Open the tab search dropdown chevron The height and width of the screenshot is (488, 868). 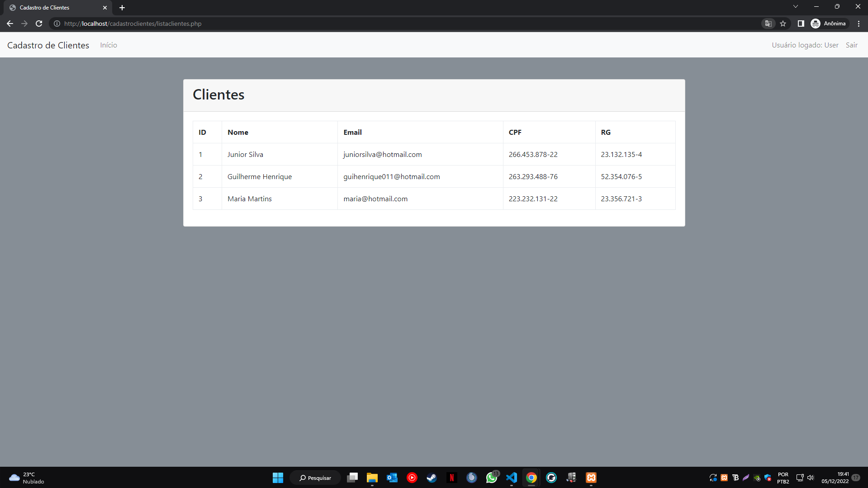[x=795, y=6]
